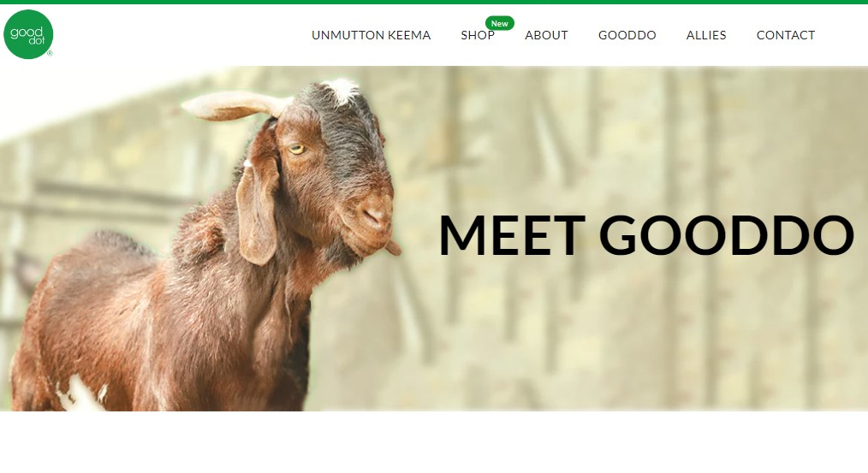
Task: Click the green New badge above Shop
Action: click(x=499, y=23)
